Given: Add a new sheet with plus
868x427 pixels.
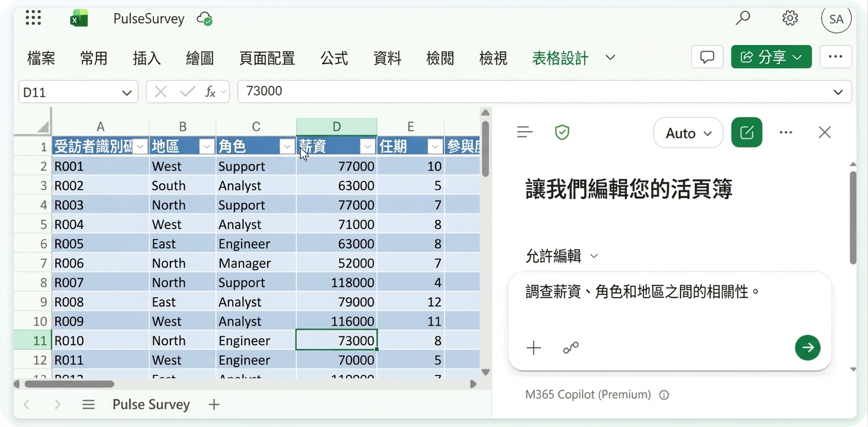Looking at the screenshot, I should (214, 404).
